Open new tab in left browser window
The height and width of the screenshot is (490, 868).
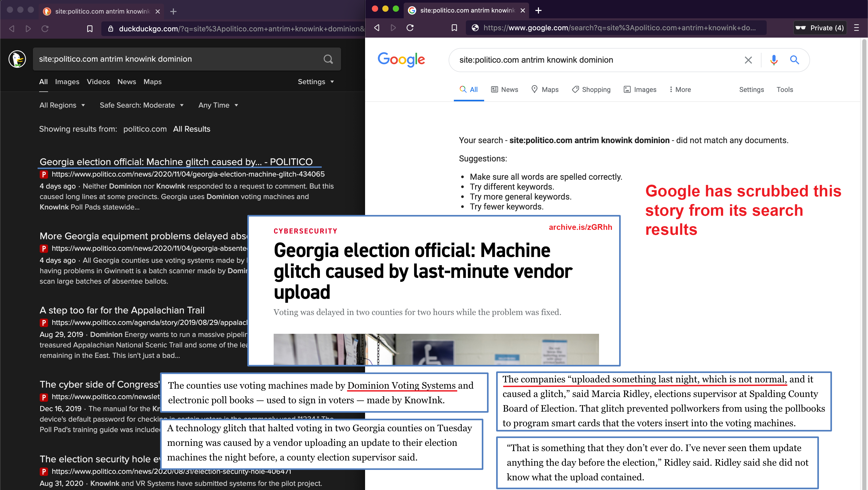coord(173,11)
